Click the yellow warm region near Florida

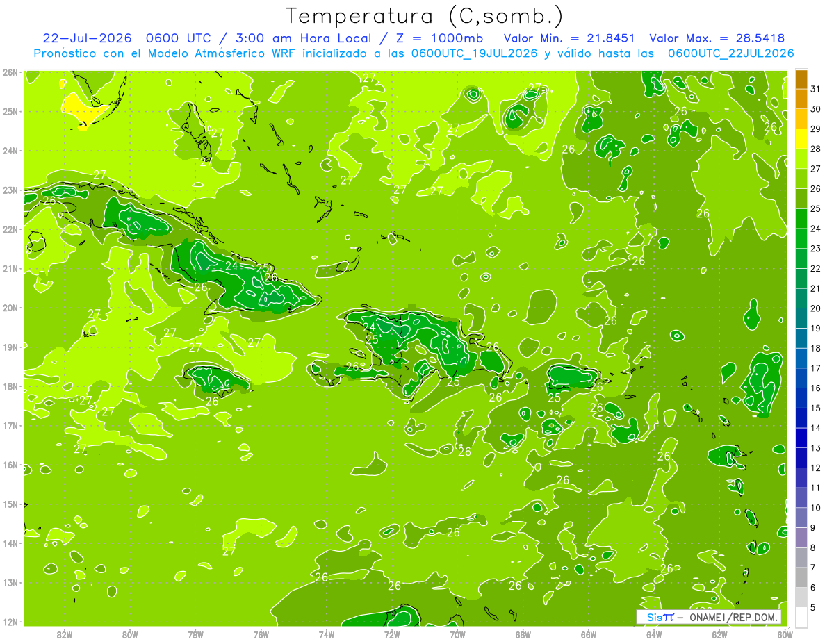(83, 110)
